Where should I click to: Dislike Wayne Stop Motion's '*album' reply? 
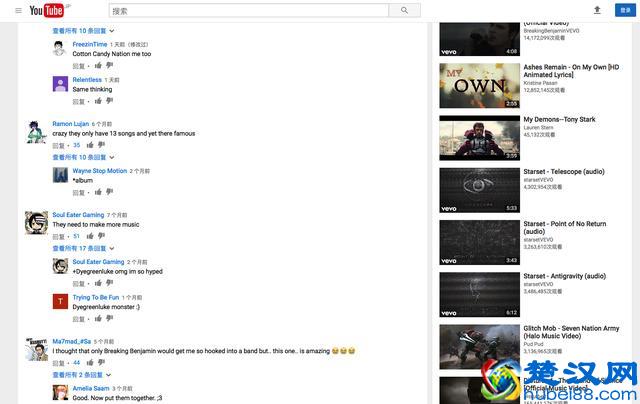click(109, 192)
